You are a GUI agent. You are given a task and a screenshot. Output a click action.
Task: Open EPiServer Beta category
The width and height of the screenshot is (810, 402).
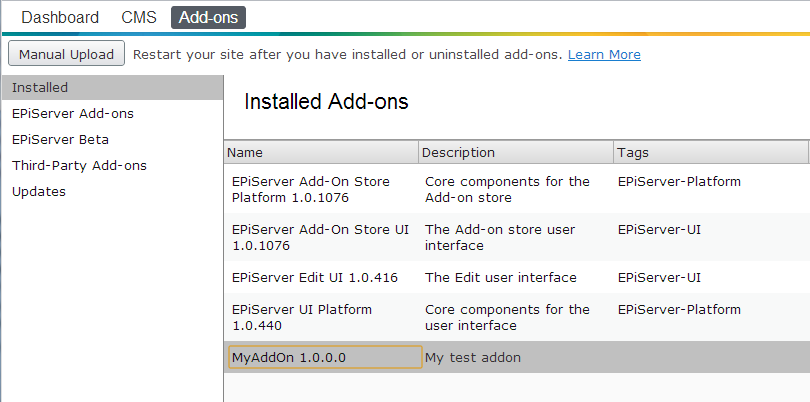pos(60,140)
